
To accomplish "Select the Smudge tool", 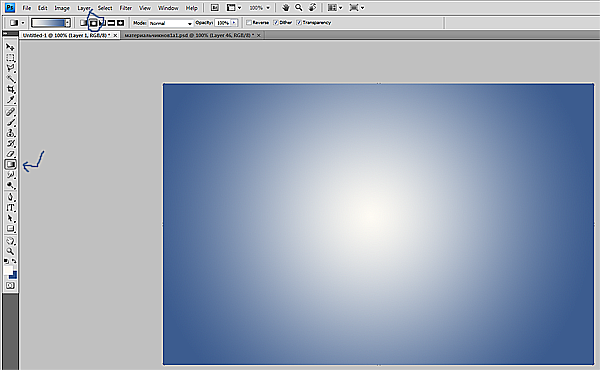I will pos(10,175).
